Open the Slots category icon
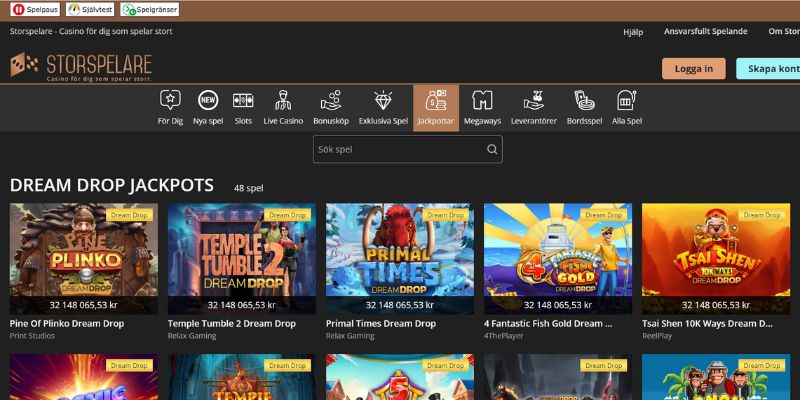This screenshot has height=400, width=800. click(x=243, y=100)
